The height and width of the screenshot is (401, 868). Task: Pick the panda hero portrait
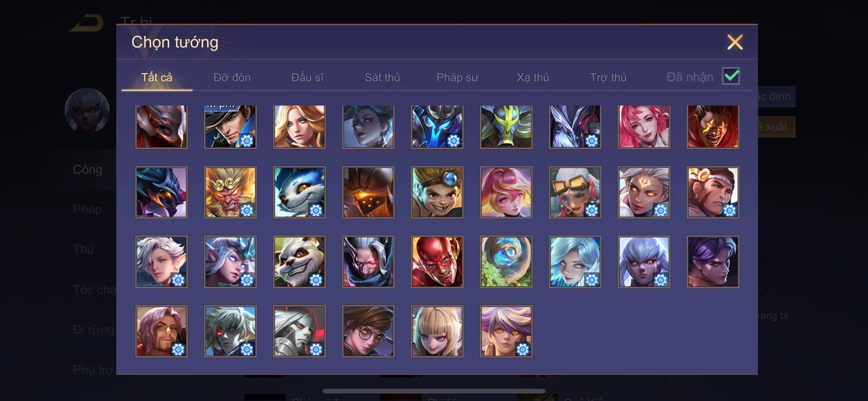[299, 262]
